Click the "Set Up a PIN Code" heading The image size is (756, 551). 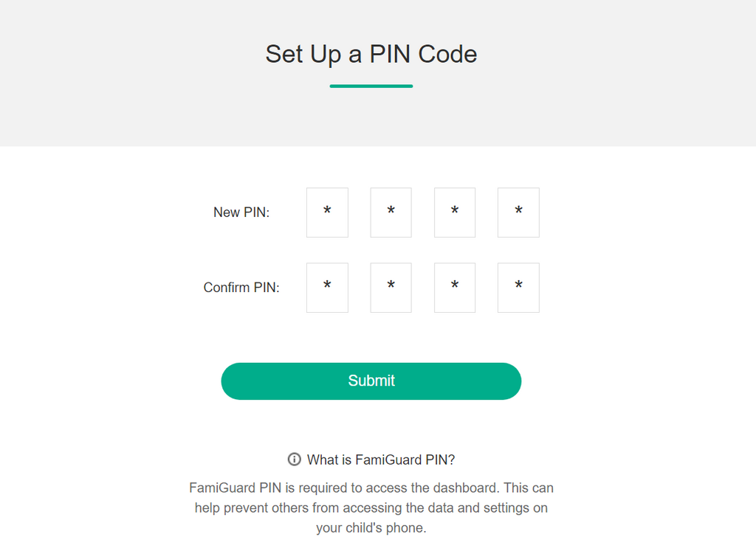(x=371, y=54)
